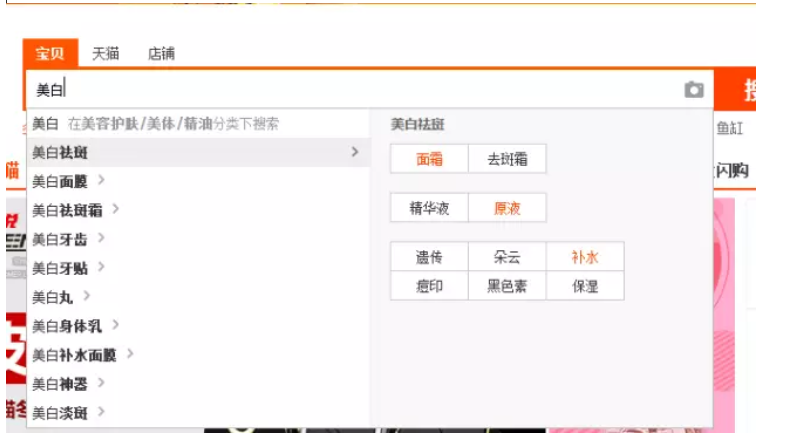Click the camera image search icon
The height and width of the screenshot is (442, 786).
pyautogui.click(x=693, y=90)
